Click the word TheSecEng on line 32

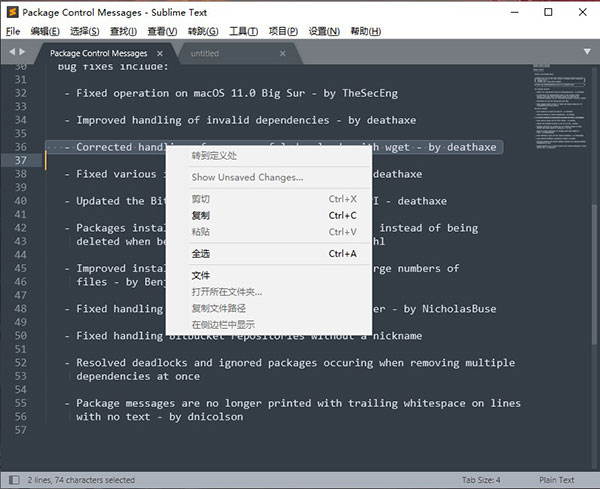(x=370, y=93)
